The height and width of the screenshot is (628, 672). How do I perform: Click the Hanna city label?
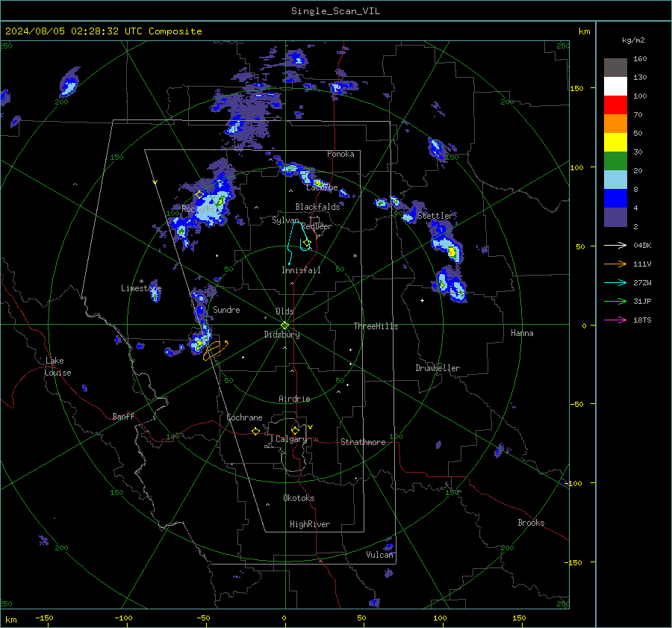pos(522,333)
